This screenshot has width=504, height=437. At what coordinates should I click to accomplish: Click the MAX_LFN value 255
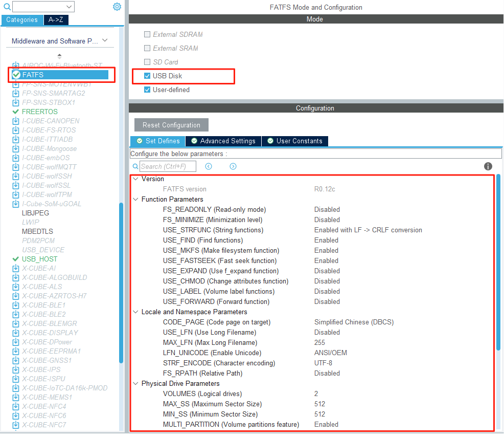point(319,343)
